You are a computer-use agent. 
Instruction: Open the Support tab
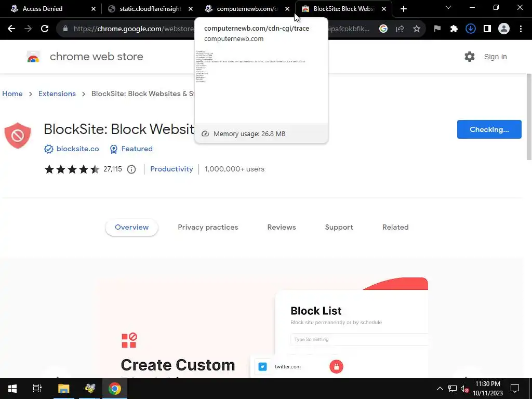click(339, 228)
